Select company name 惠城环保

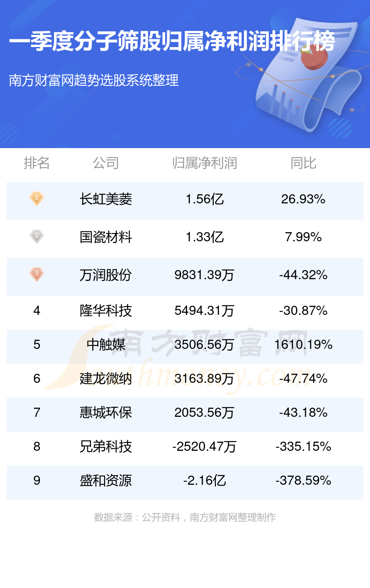point(106,413)
